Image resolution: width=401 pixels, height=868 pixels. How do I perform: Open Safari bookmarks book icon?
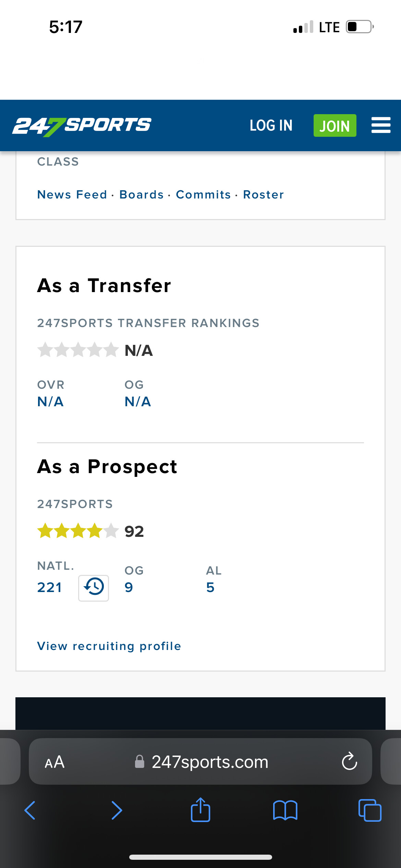[285, 810]
